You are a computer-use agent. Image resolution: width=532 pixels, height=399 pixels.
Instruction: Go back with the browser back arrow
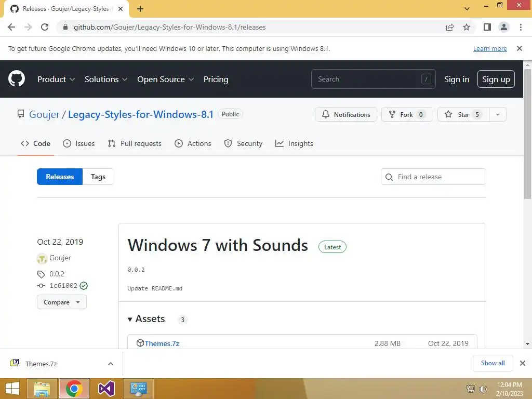(11, 27)
